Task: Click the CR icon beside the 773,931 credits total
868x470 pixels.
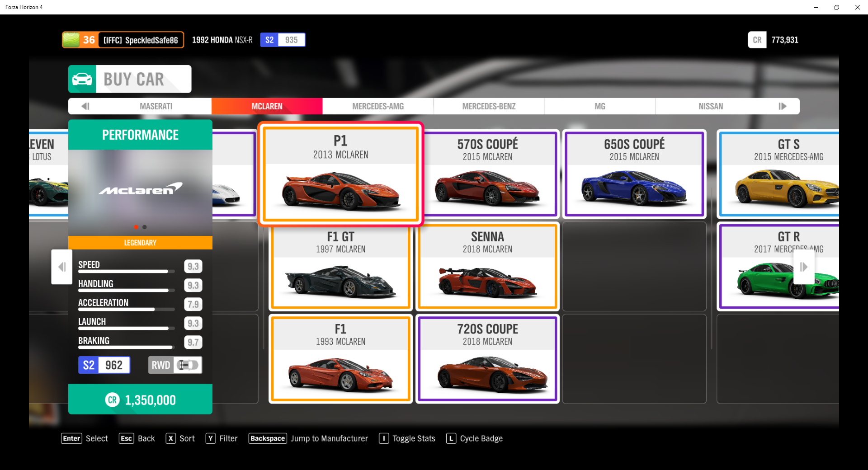Action: (757, 40)
